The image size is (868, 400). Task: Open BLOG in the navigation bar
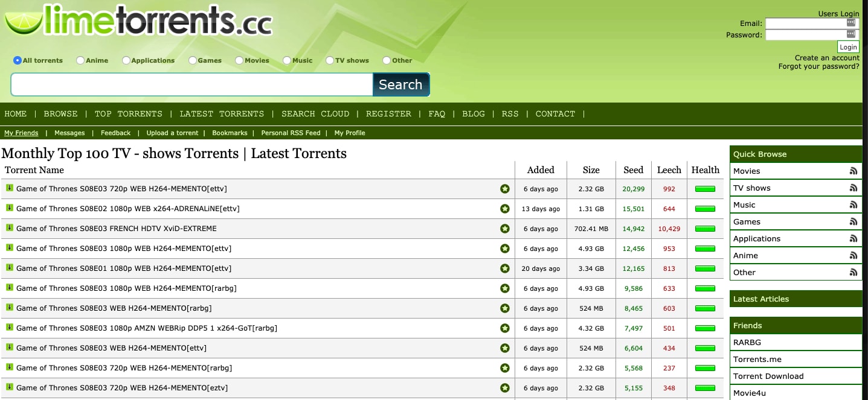474,113
